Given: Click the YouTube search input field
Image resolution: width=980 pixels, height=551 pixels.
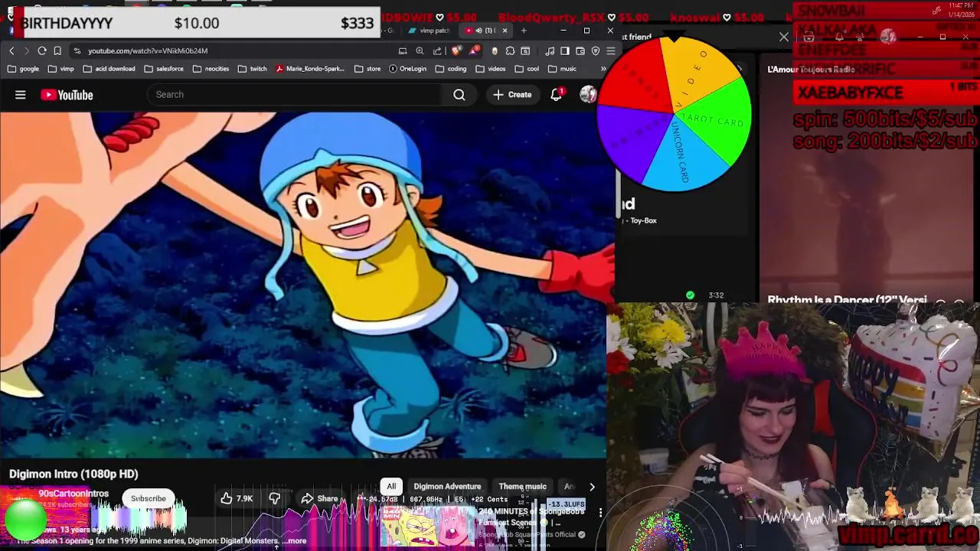Looking at the screenshot, I should [295, 95].
